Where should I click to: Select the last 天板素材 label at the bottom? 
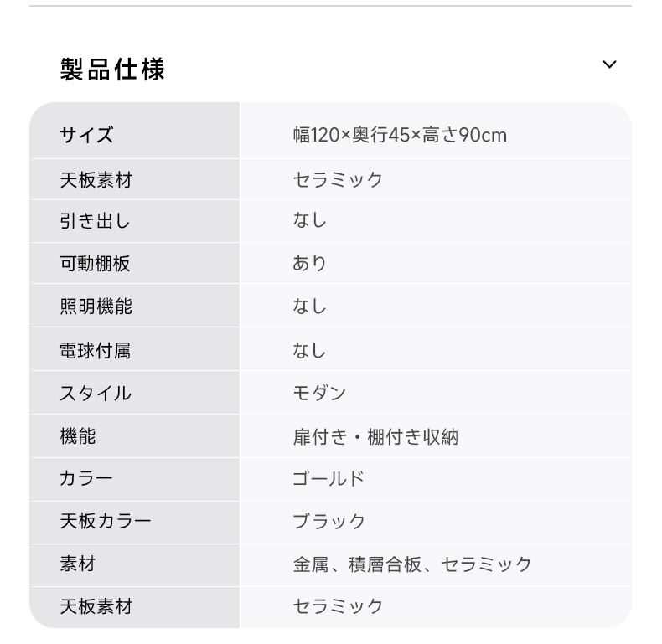pos(96,606)
